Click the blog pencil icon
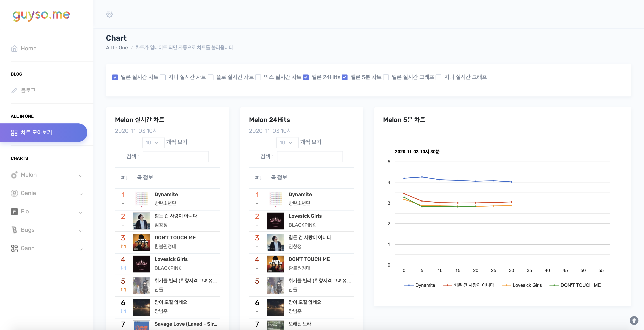Viewport: 644px width, 330px height. 14,90
